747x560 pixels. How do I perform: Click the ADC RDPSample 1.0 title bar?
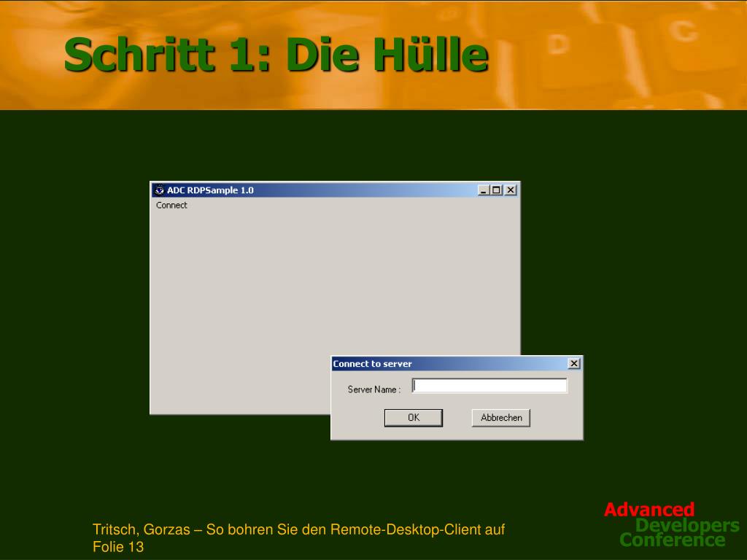[x=335, y=190]
